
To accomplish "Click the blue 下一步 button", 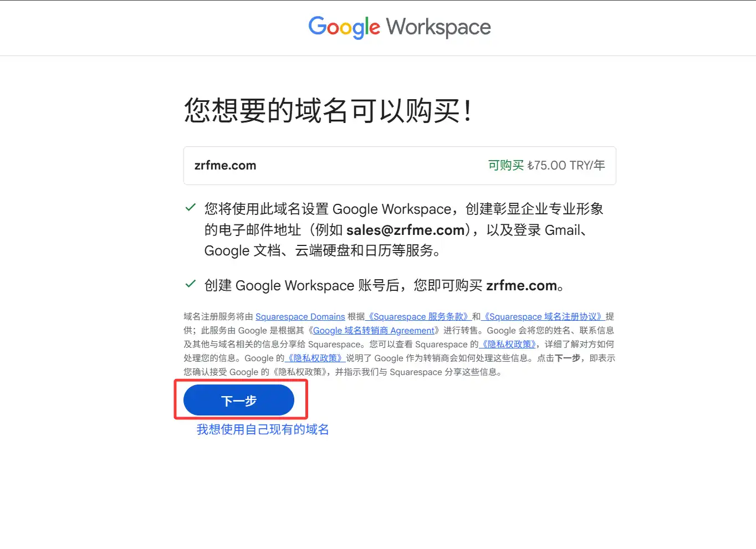I will coord(239,401).
